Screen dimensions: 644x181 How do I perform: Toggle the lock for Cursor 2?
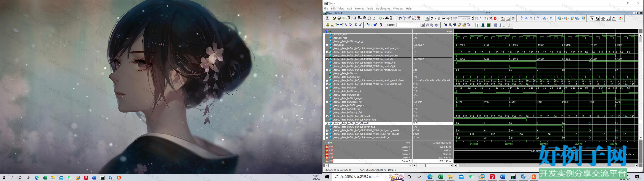pyautogui.click(x=327, y=150)
